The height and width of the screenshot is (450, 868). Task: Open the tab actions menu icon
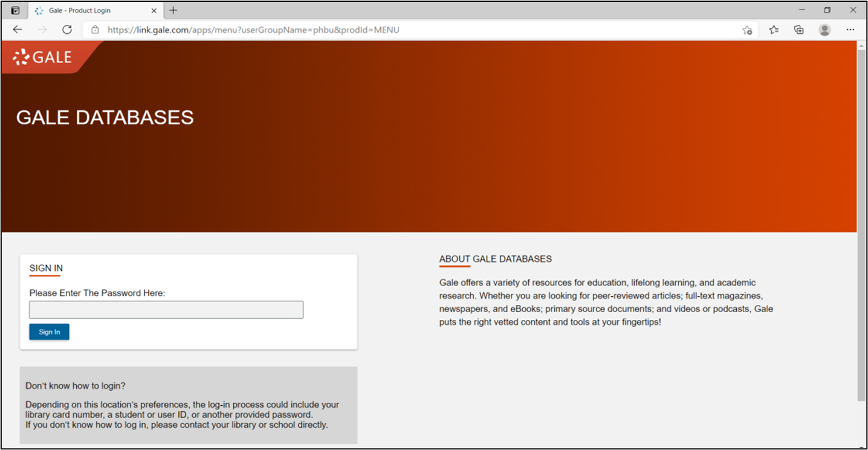pos(15,10)
